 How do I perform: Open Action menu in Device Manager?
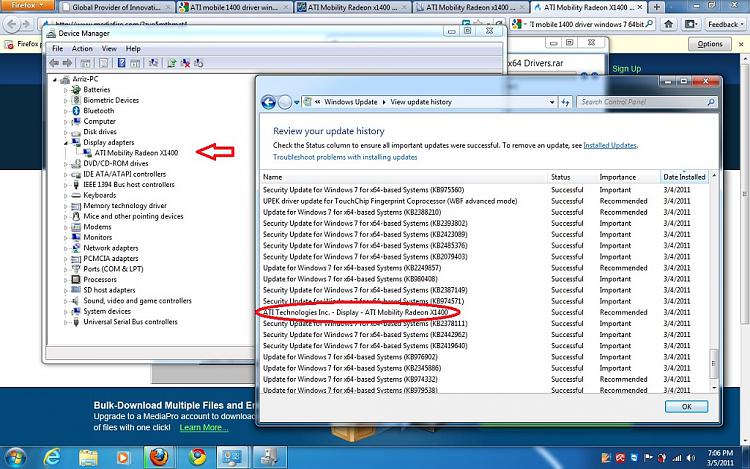point(82,49)
